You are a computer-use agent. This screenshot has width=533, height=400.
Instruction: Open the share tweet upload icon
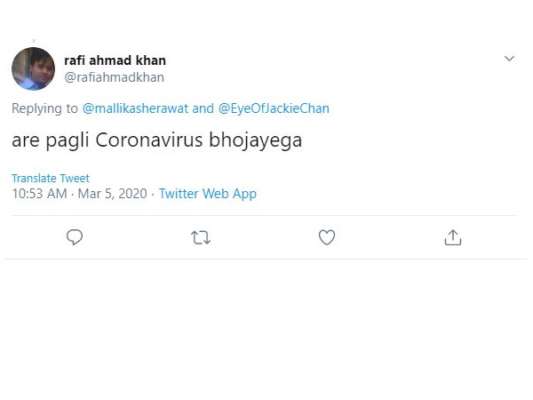click(x=453, y=237)
